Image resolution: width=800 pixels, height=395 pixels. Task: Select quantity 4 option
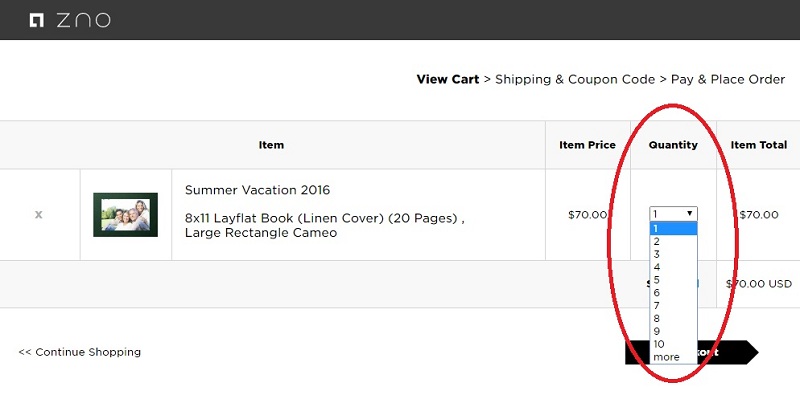click(673, 267)
